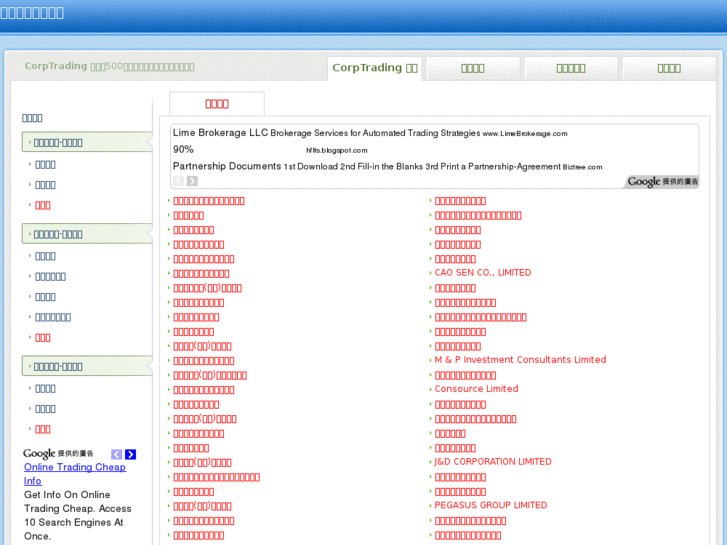Click Google ads badge in banner ad
The width and height of the screenshot is (727, 545).
[662, 182]
